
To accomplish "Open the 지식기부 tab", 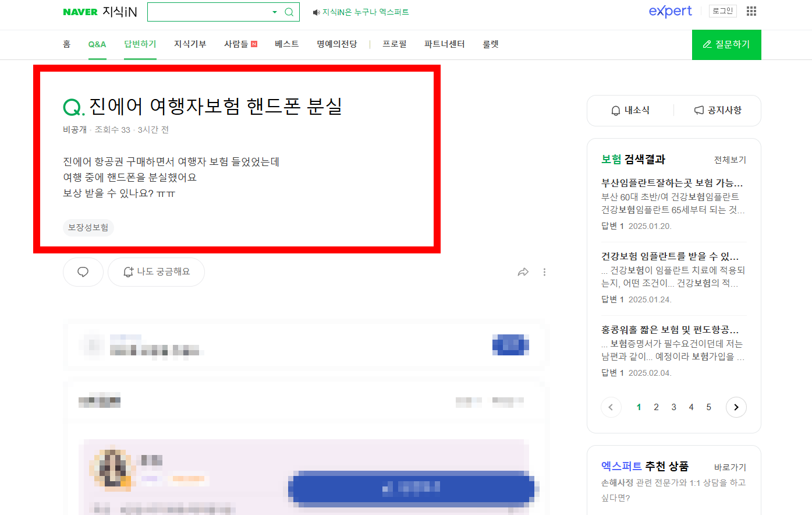I will (x=190, y=44).
